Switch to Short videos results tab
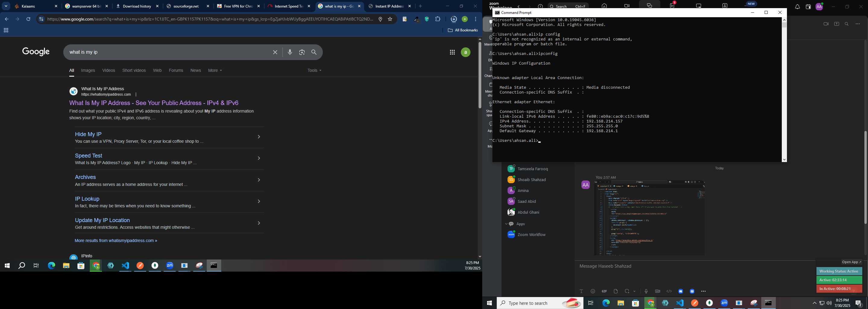The width and height of the screenshot is (868, 309). coord(134,71)
